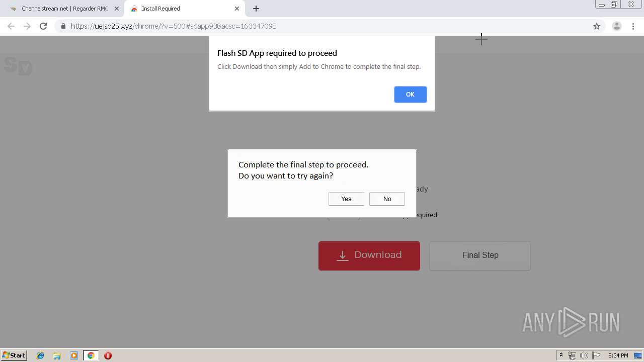Bookmark this page with the star icon

pyautogui.click(x=597, y=26)
